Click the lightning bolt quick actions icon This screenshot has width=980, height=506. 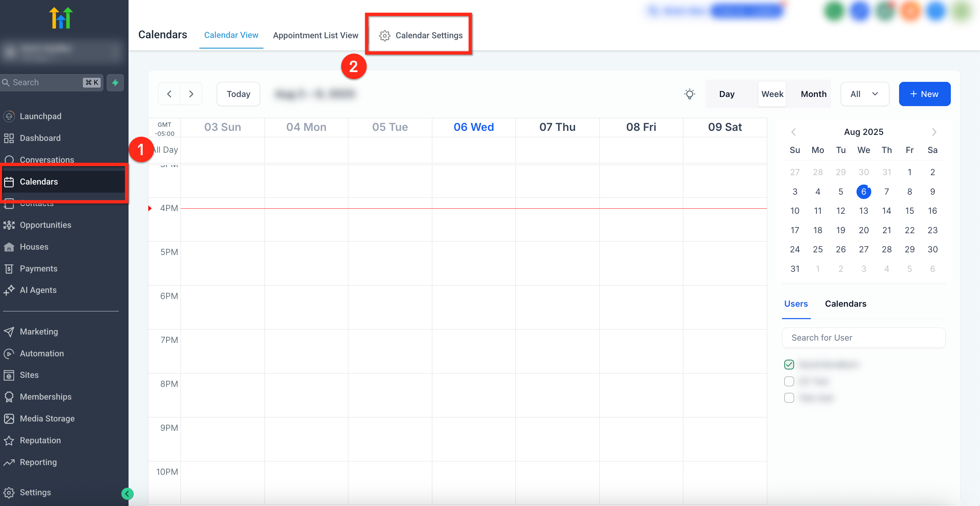[115, 83]
